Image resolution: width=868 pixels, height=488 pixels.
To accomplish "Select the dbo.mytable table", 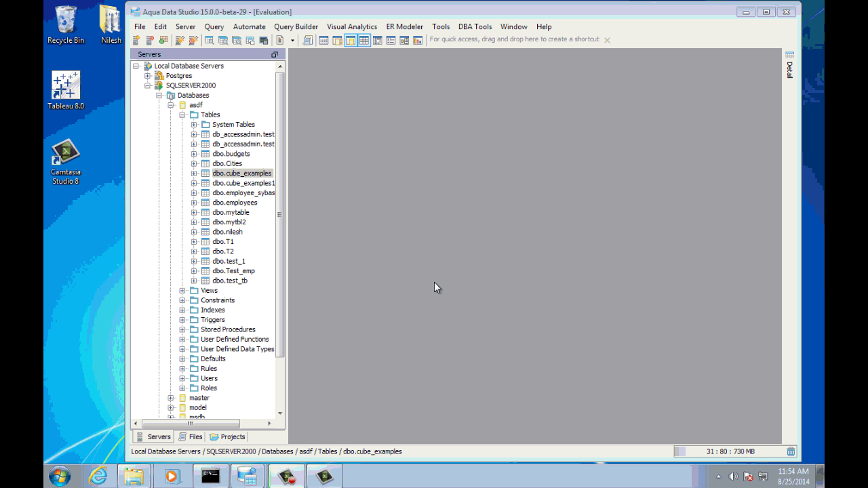I will coord(231,212).
